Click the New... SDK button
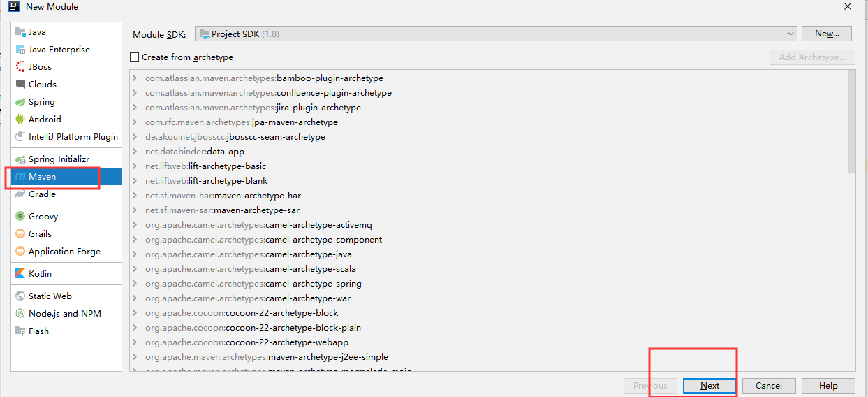This screenshot has height=397, width=868. pyautogui.click(x=827, y=34)
